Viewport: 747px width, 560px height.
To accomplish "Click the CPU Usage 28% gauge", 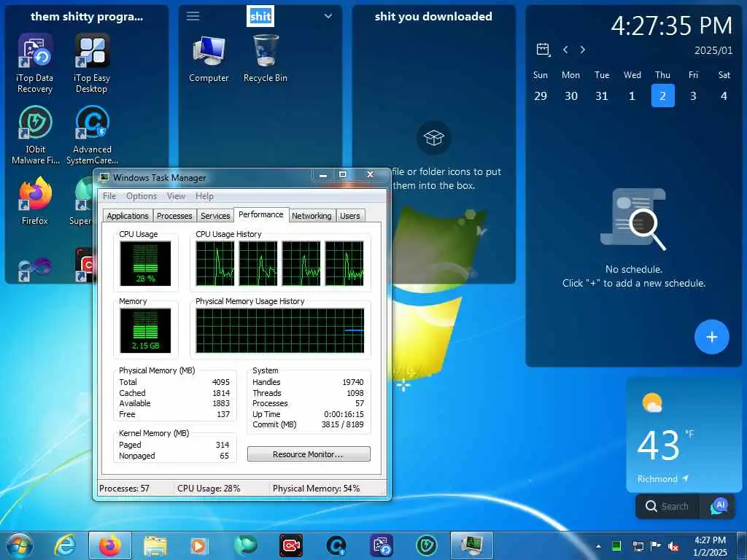I will (145, 263).
